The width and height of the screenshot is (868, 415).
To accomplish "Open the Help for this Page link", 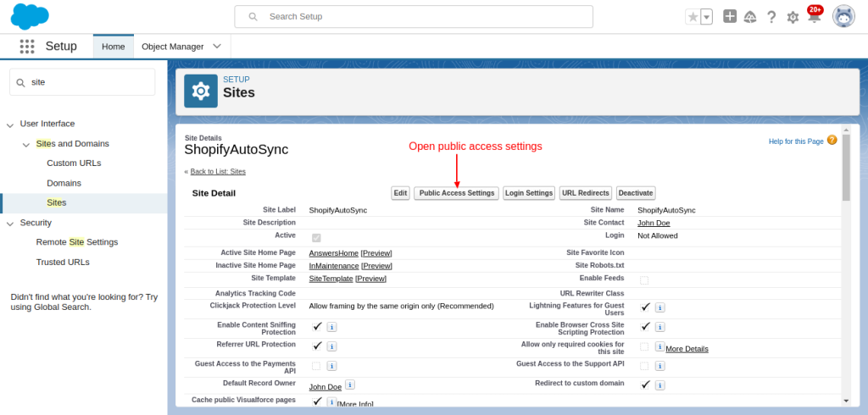I will coord(796,141).
